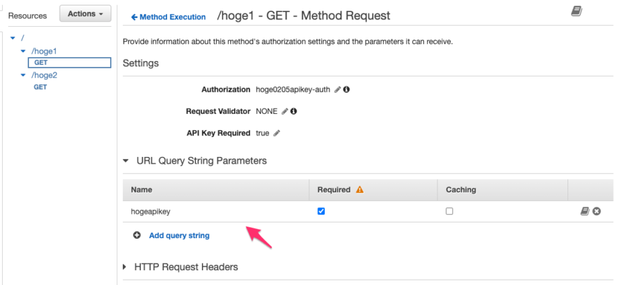This screenshot has width=644, height=285.
Task: Enable Caching checkbox for hogeapikey
Action: [x=449, y=211]
